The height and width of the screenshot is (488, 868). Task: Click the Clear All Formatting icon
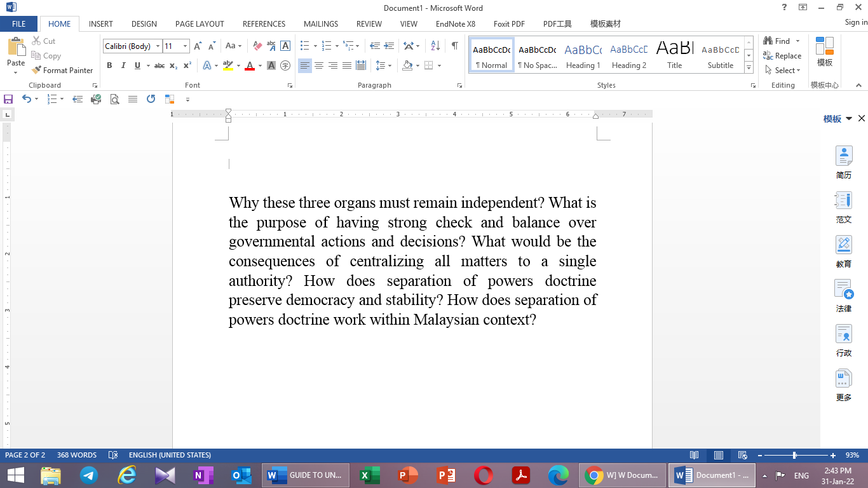(x=257, y=45)
